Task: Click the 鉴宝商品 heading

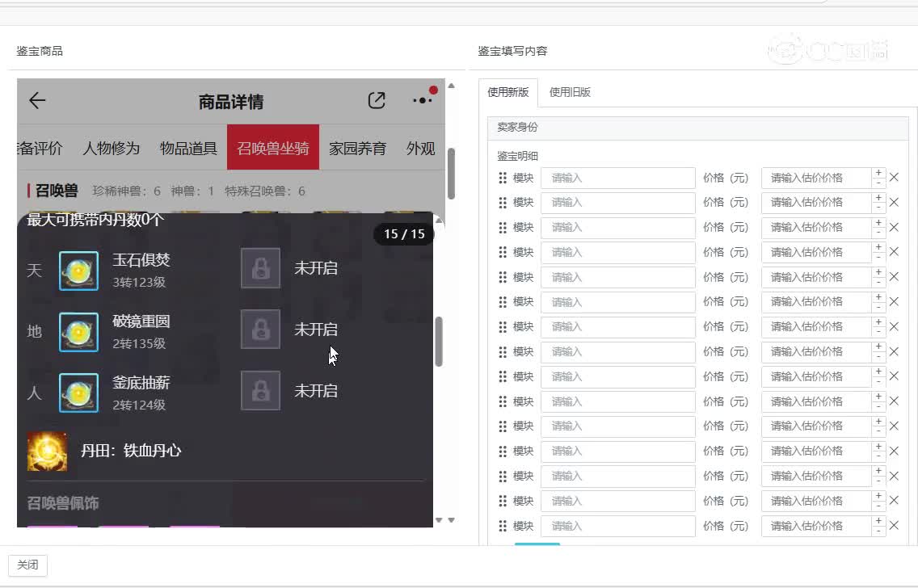Action: click(40, 51)
